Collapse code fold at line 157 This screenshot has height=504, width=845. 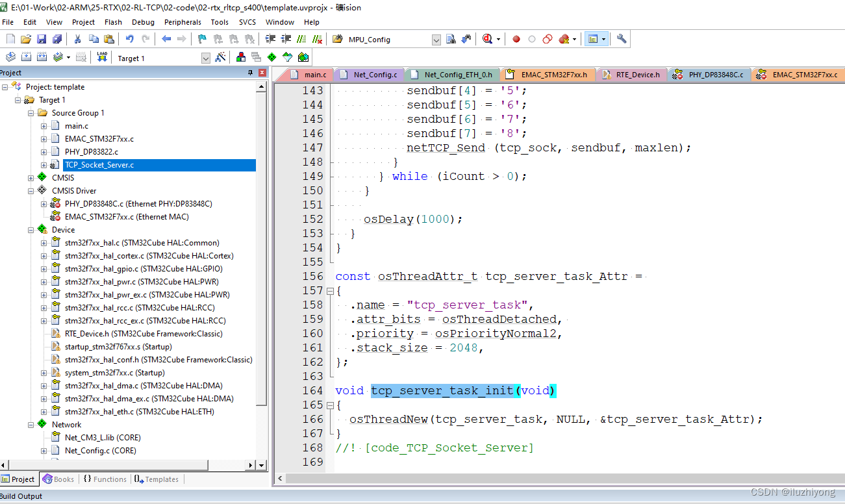coord(329,291)
